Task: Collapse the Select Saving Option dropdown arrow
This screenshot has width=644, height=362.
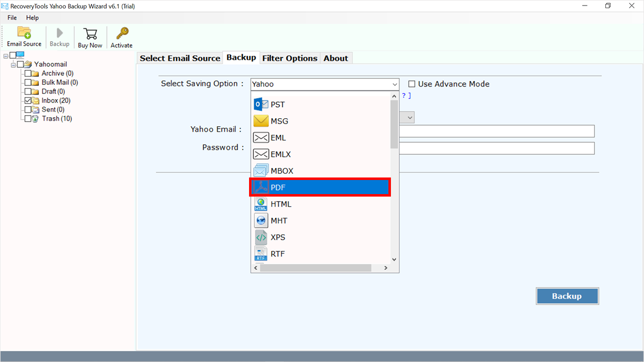Action: (x=394, y=84)
